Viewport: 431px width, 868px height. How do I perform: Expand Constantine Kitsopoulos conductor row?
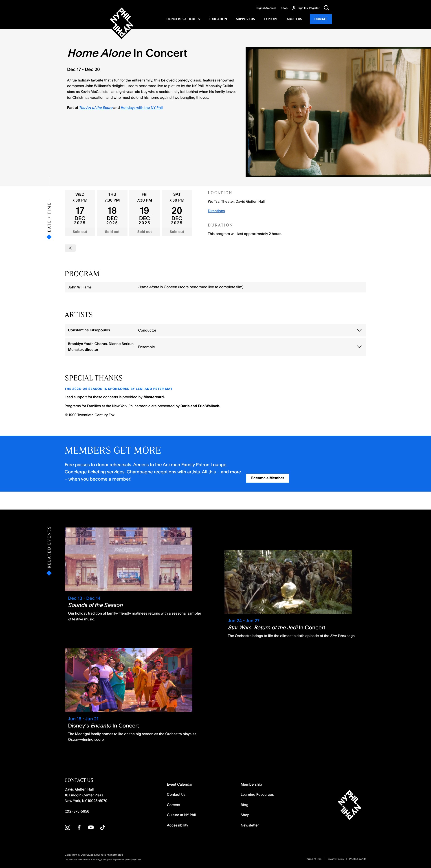215,330
